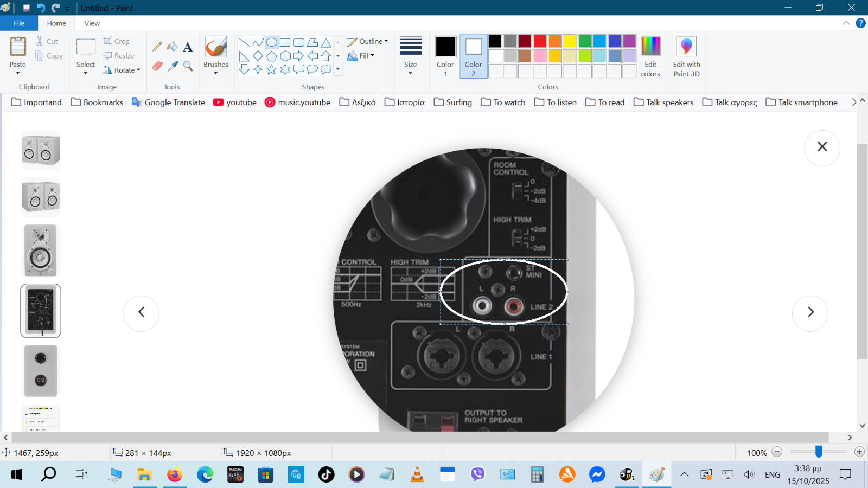Viewport: 868px width, 488px height.
Task: Expand the Shapes gallery more button
Action: [338, 69]
